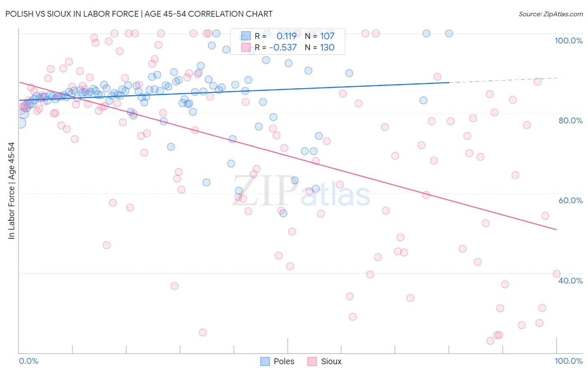Click the blue swatch beside R = 0.119
Screen dimensions: 588x373
pos(246,36)
